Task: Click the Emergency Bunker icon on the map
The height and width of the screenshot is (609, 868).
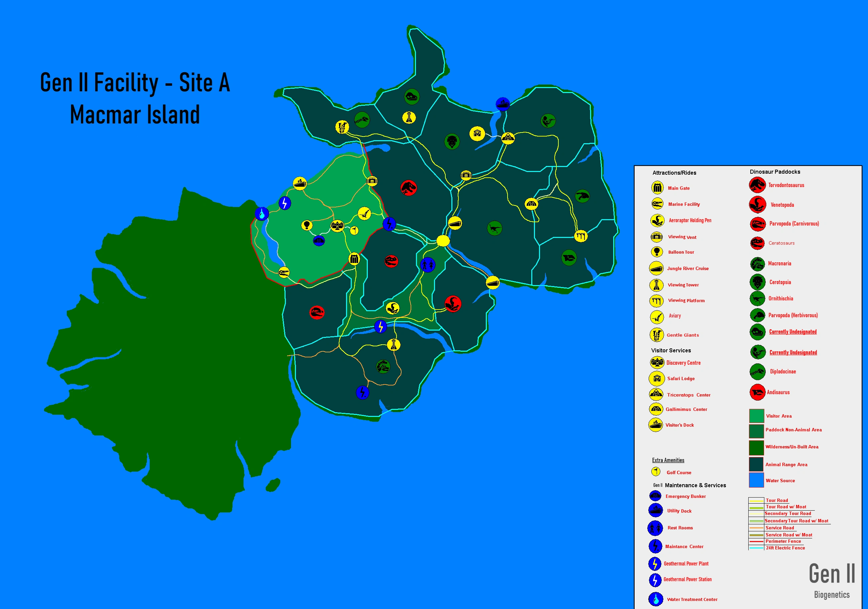Action: (319, 241)
